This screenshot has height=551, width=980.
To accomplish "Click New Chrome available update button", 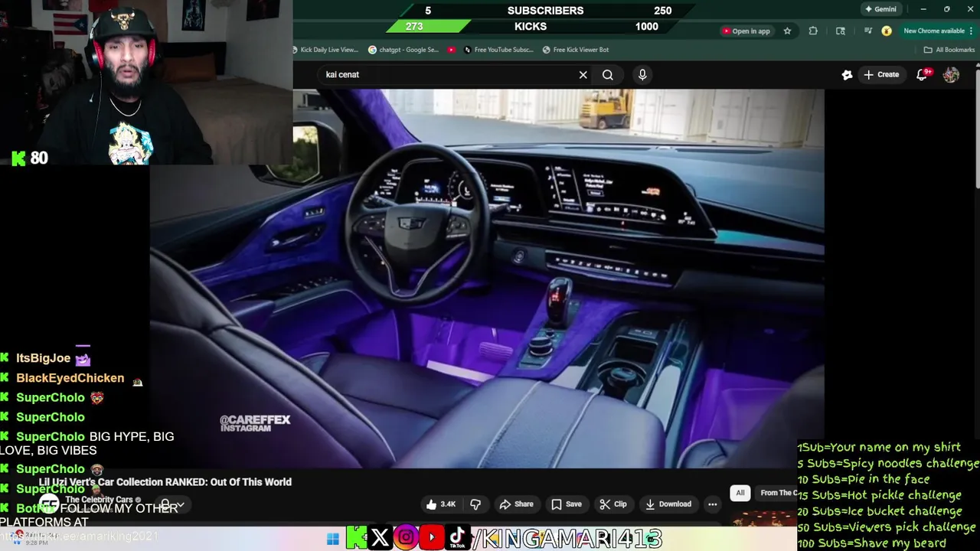I will pyautogui.click(x=938, y=31).
